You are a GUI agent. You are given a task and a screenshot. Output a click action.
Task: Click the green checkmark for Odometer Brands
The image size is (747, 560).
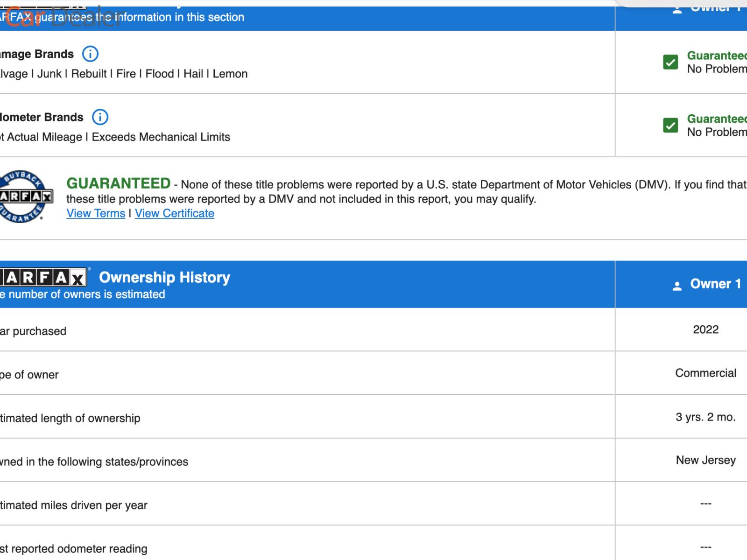tap(670, 125)
